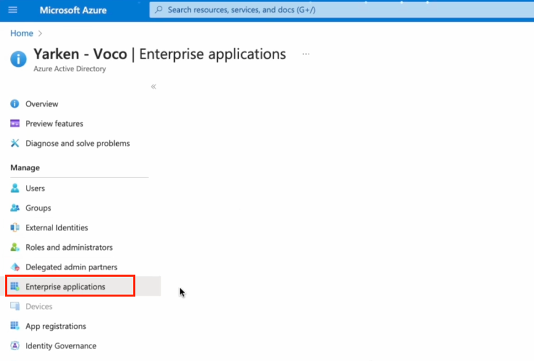534x362 pixels.
Task: Click the Enterprise applications grid icon
Action: tap(15, 286)
